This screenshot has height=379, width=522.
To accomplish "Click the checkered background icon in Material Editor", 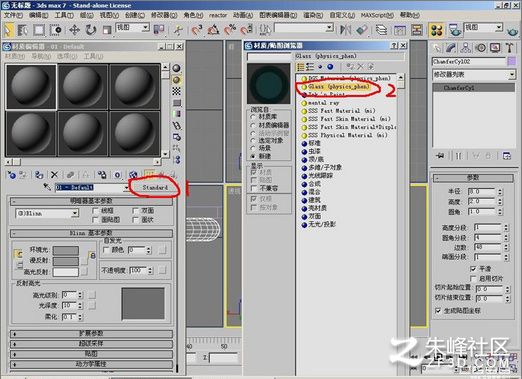I will point(176,91).
